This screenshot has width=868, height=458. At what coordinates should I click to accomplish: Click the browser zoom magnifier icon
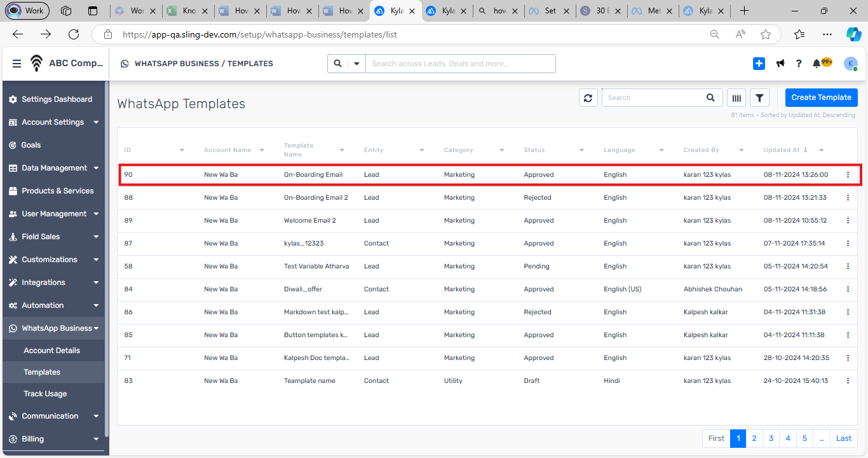click(715, 34)
